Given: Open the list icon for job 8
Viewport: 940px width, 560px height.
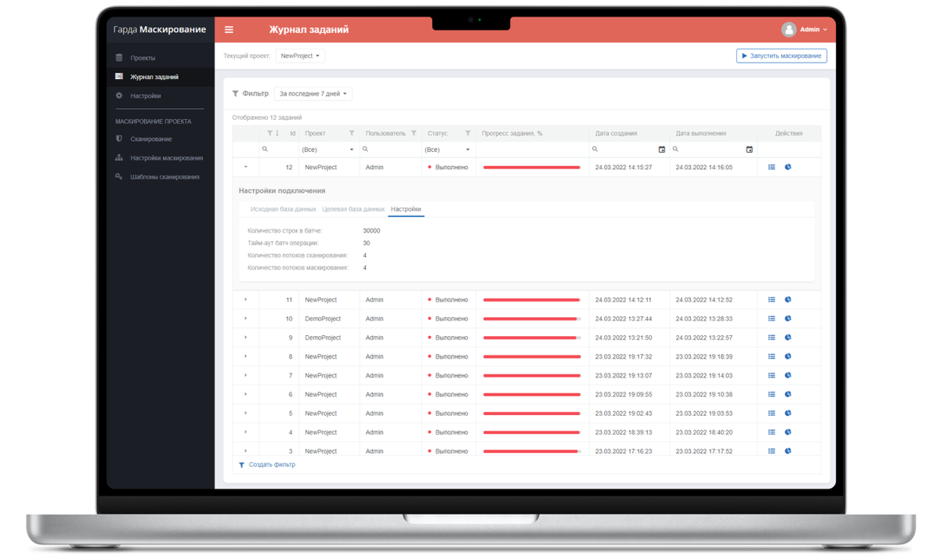Looking at the screenshot, I should 772,356.
